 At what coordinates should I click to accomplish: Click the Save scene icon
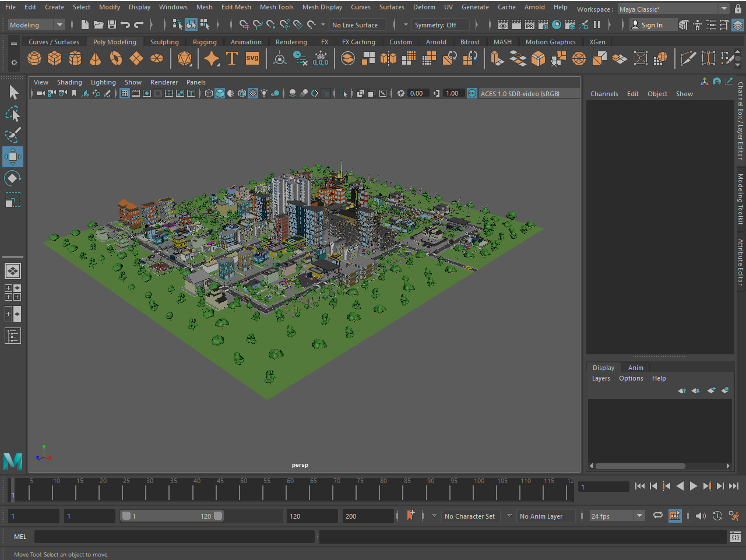click(112, 24)
